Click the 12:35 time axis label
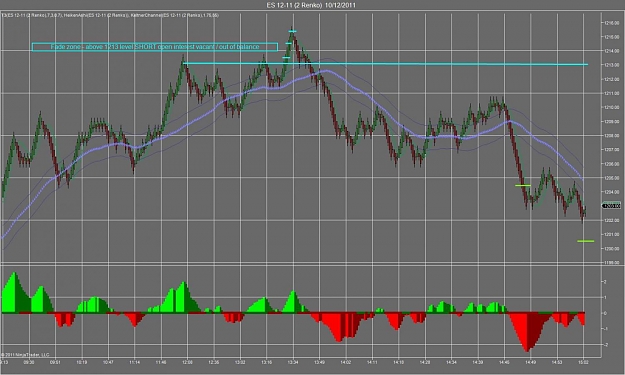Viewport: 625px width, 375px height. coord(214,362)
